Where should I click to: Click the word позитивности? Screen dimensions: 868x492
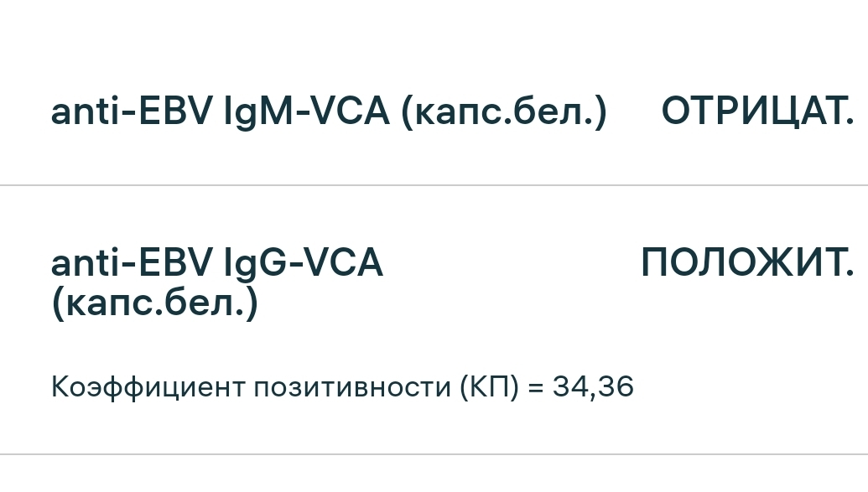pos(352,387)
